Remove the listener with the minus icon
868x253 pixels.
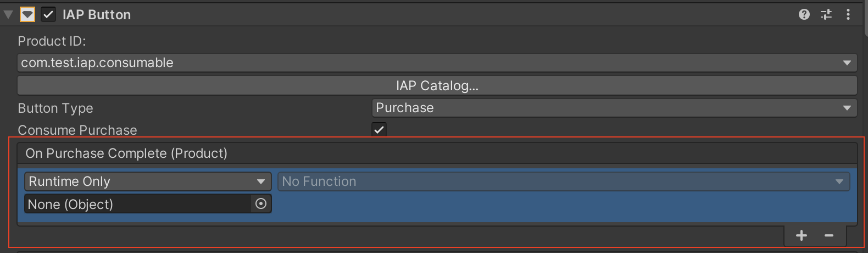829,236
